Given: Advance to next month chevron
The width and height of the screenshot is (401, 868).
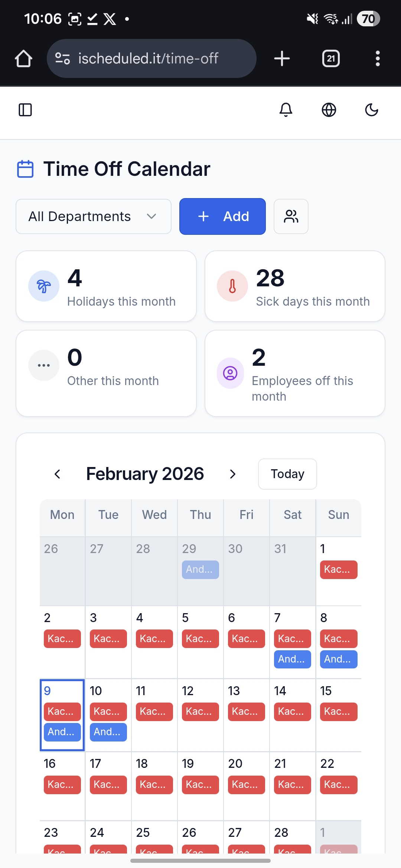Looking at the screenshot, I should tap(232, 474).
